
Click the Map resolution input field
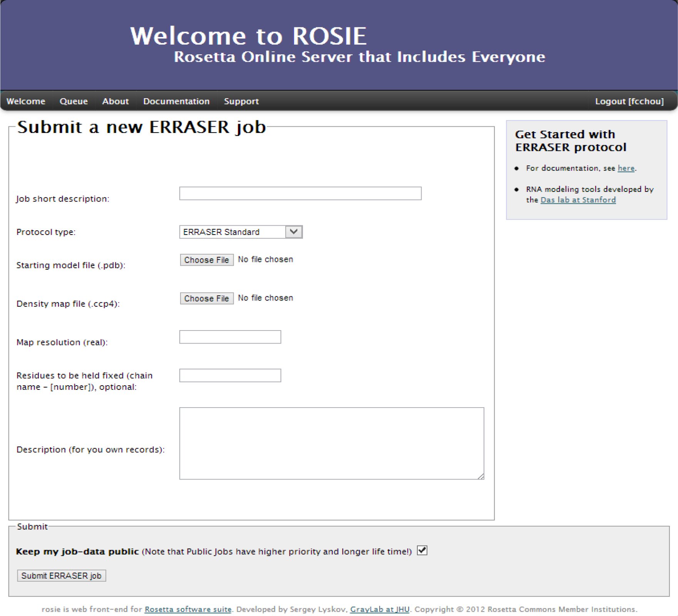(230, 337)
